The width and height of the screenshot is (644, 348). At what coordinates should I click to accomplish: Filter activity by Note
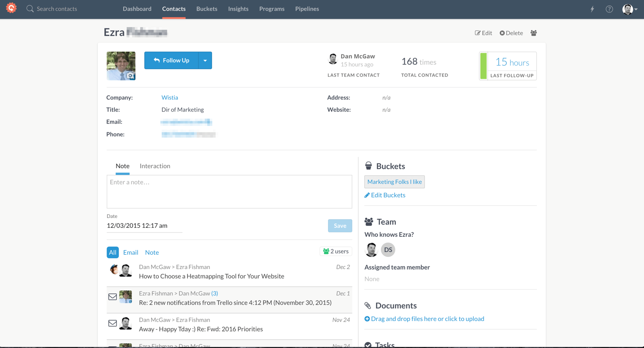coord(152,252)
